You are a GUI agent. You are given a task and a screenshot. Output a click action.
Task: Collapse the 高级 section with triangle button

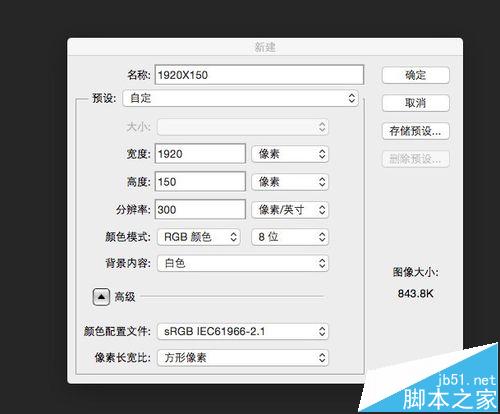pos(101,297)
